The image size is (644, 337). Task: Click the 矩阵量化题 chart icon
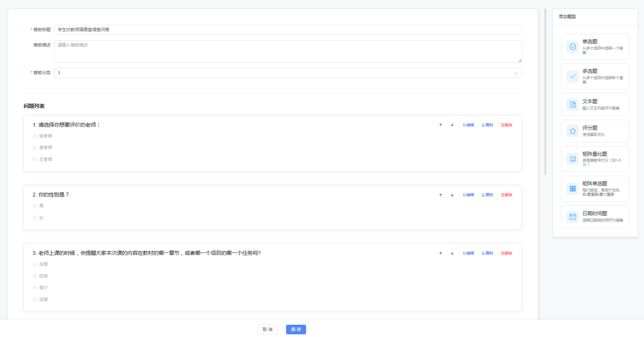(x=573, y=159)
